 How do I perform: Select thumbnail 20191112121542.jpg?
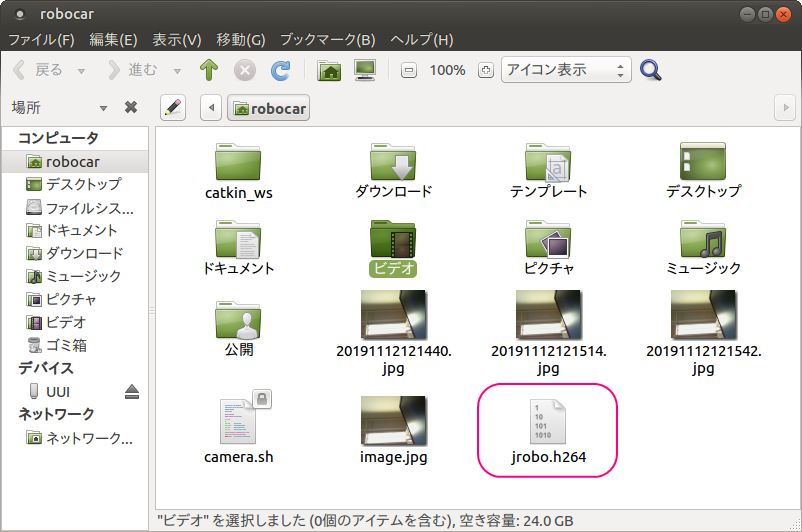click(703, 333)
